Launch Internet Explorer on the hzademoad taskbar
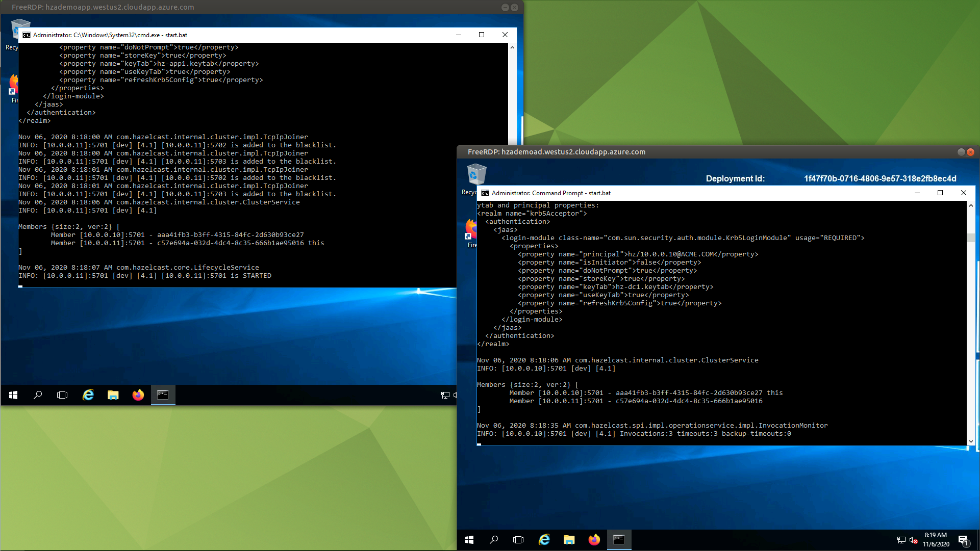980x551 pixels. point(544,540)
